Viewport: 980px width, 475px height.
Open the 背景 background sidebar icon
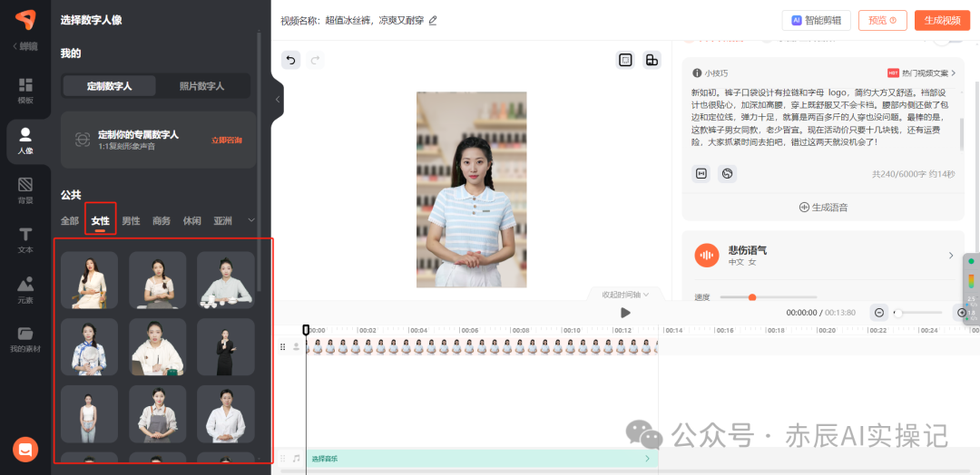[25, 191]
